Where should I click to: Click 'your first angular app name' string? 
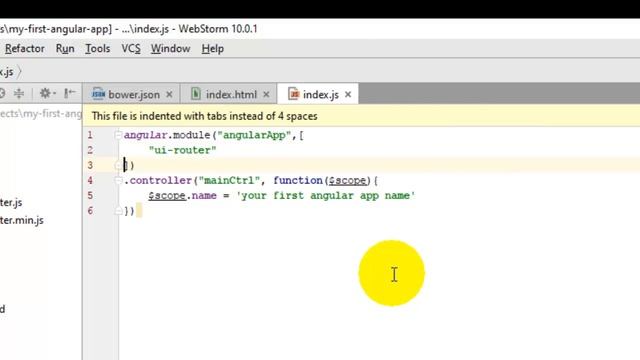[x=326, y=196]
